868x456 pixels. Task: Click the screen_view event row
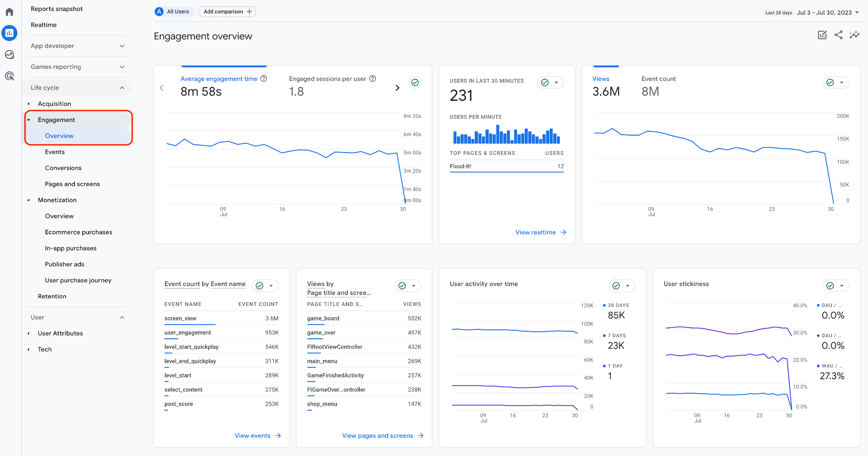(221, 318)
